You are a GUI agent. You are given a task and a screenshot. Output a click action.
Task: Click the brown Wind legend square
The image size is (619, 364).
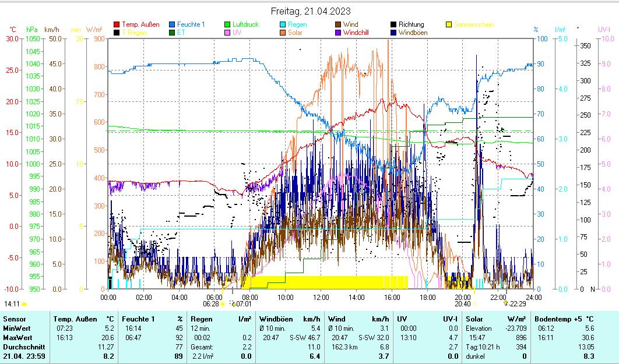click(x=338, y=24)
